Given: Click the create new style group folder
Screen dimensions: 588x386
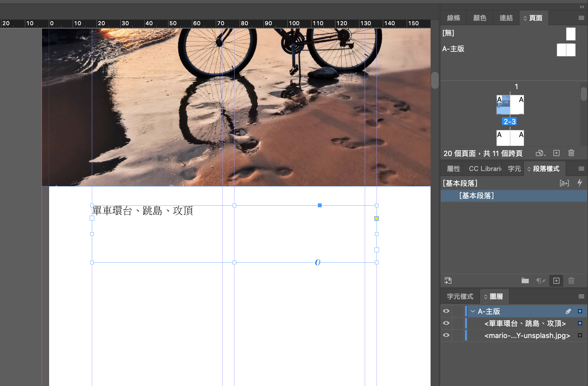Looking at the screenshot, I should point(525,281).
